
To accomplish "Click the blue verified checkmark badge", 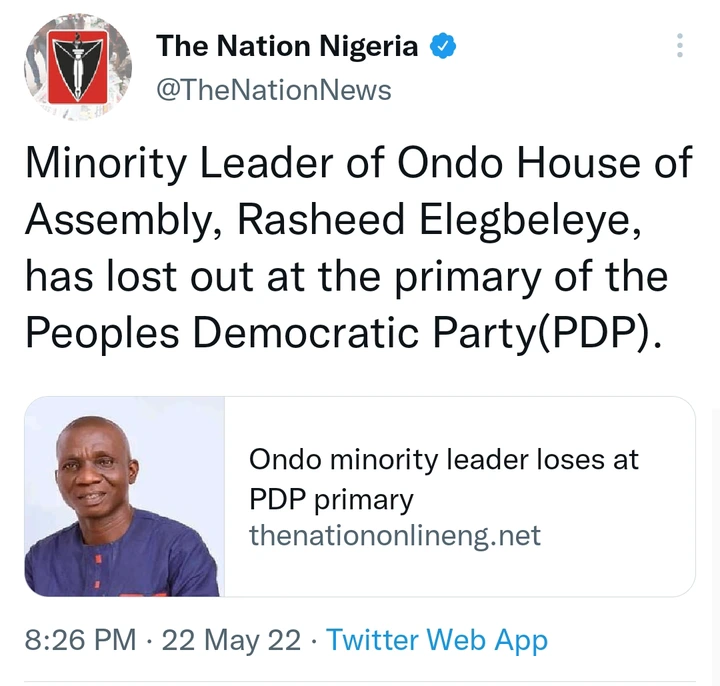I will (x=443, y=46).
